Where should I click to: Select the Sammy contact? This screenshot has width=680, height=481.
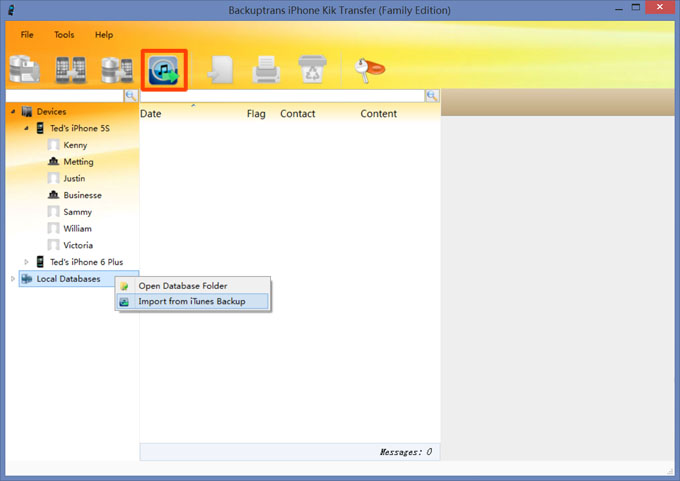click(x=78, y=212)
